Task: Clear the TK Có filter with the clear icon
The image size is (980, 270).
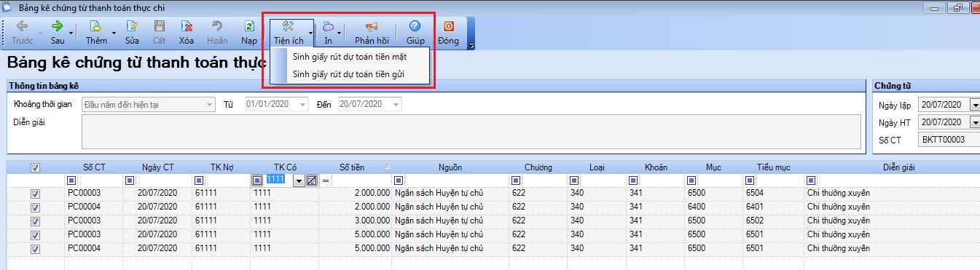Action: (x=312, y=180)
